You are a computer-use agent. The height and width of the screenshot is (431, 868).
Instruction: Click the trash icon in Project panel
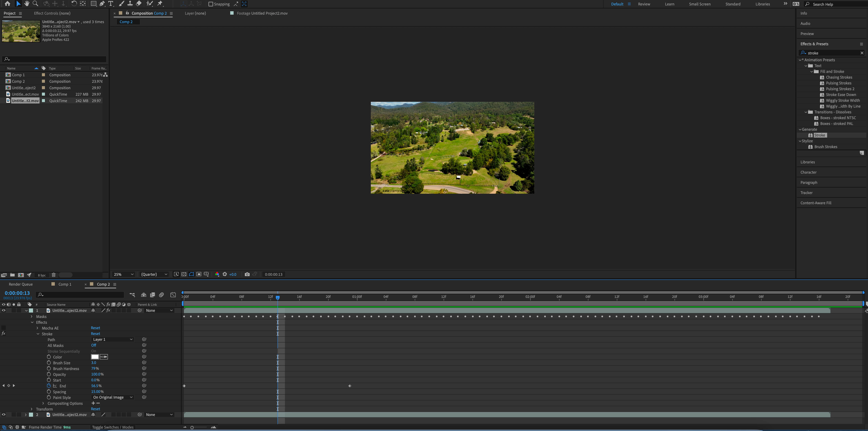tap(54, 275)
